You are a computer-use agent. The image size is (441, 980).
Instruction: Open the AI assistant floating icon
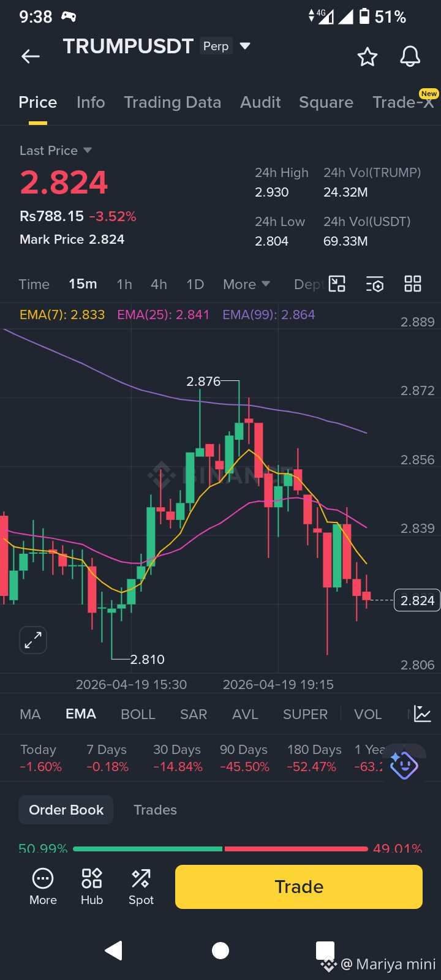404,764
